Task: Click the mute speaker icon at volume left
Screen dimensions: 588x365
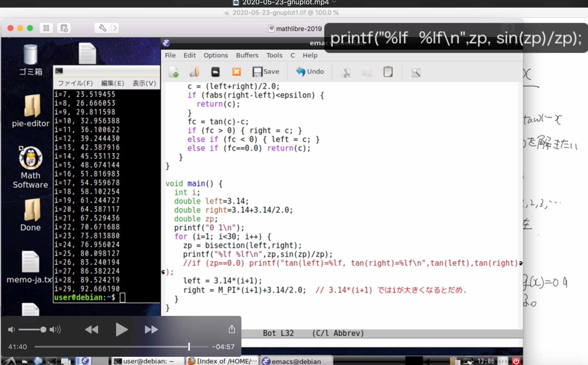Action: pyautogui.click(x=11, y=330)
